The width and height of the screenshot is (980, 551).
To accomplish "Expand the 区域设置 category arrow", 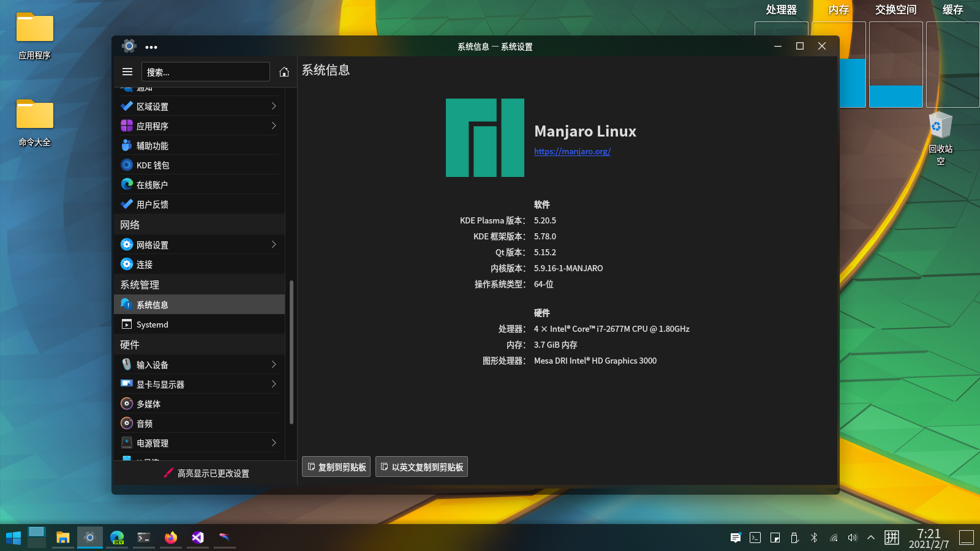I will coord(274,107).
